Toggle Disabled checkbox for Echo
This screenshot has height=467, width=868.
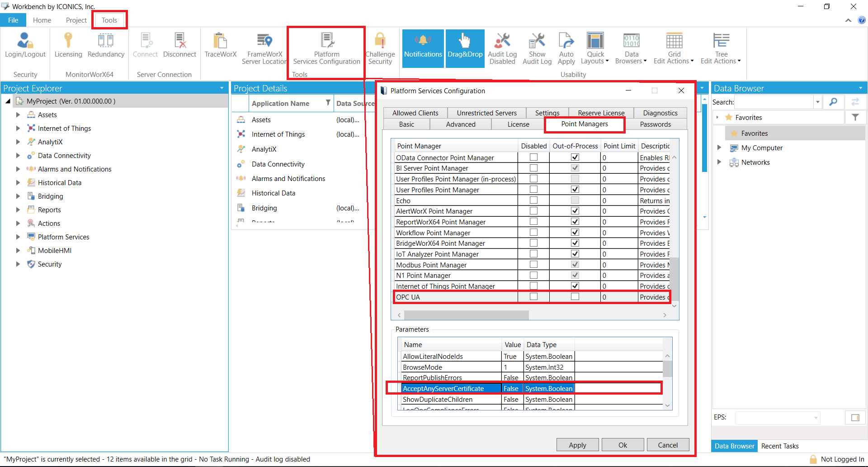coord(533,200)
